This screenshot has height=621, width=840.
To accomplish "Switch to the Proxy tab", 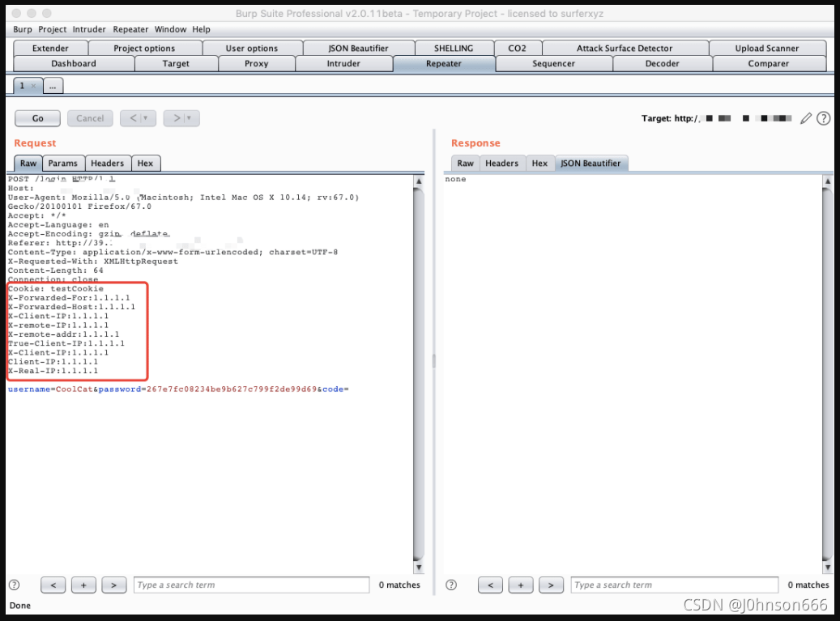I will [257, 63].
